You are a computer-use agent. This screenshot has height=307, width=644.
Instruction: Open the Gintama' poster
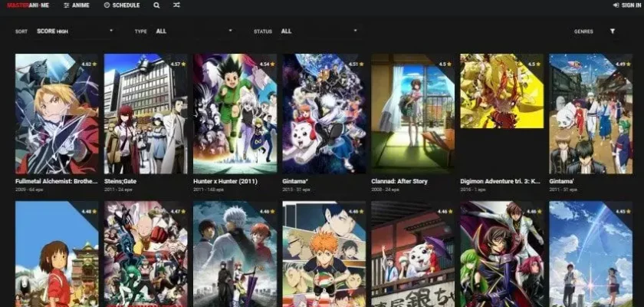point(591,114)
